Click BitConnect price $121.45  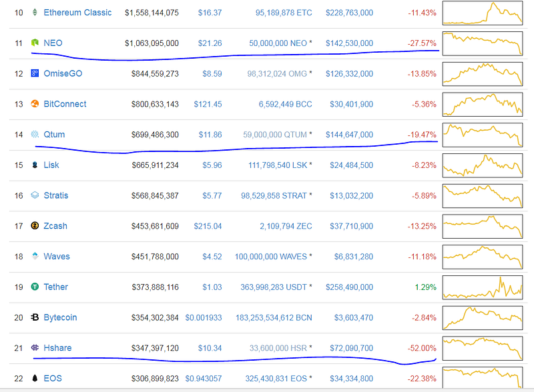(x=208, y=104)
